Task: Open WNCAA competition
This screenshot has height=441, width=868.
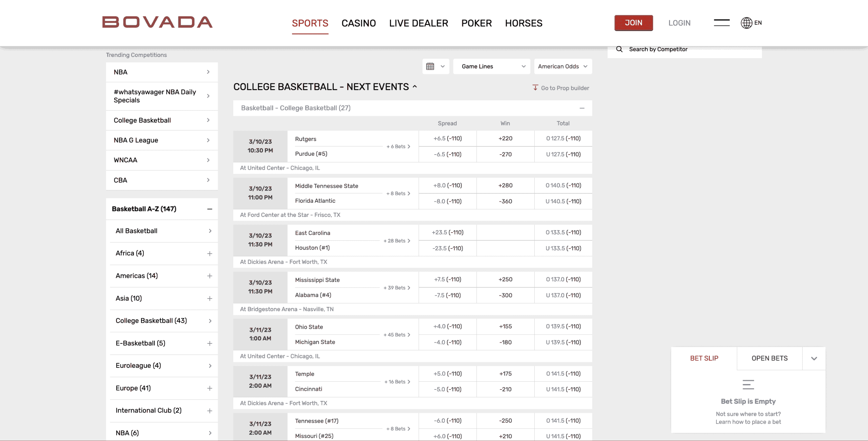Action: point(162,160)
